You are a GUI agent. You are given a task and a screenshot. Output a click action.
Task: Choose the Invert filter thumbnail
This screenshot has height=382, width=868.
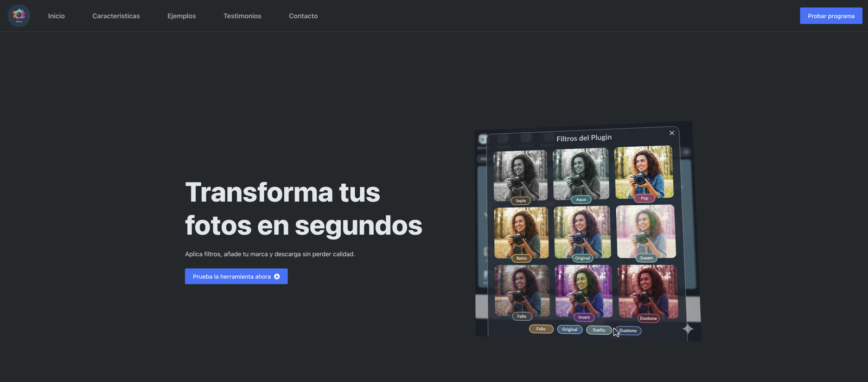pyautogui.click(x=583, y=290)
